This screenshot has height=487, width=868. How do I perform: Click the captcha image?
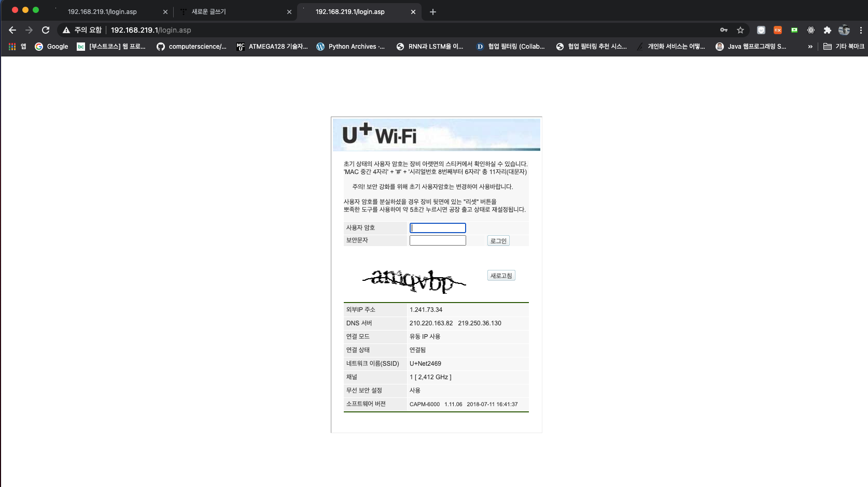click(414, 280)
